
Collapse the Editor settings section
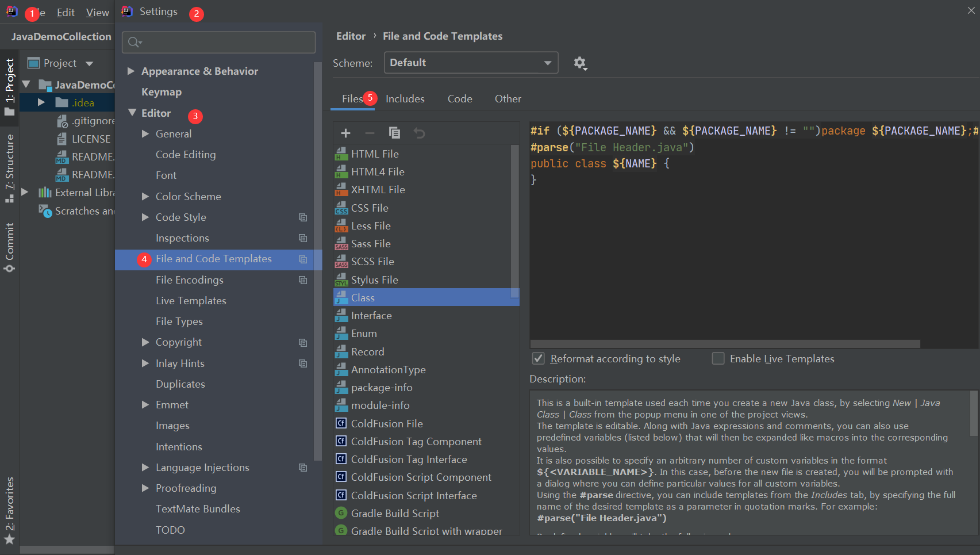[x=132, y=113]
